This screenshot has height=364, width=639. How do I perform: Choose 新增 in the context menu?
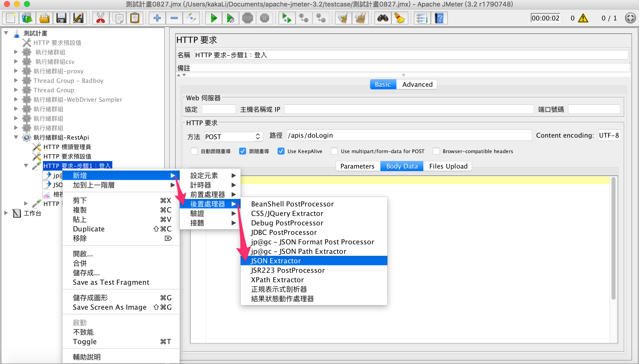pos(121,176)
